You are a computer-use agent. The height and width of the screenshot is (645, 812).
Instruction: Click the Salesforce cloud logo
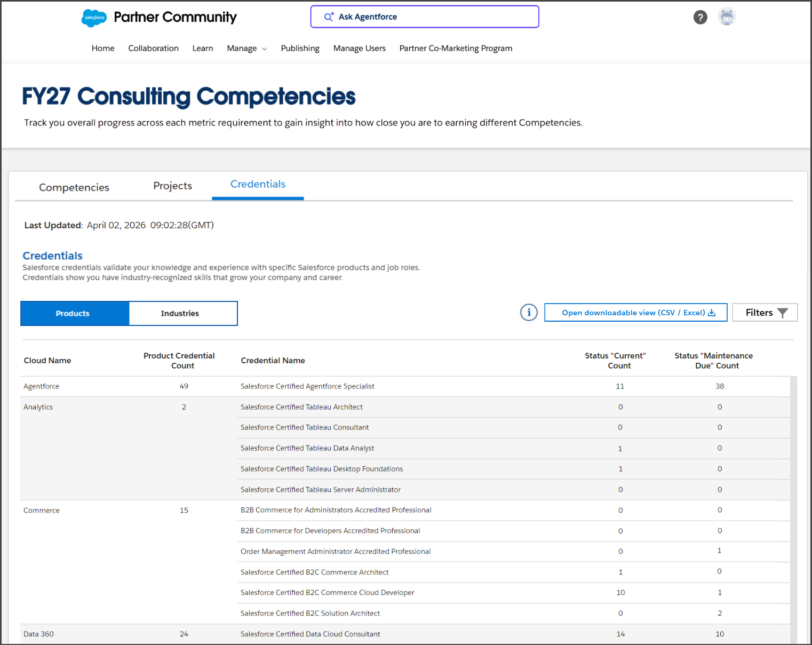click(x=94, y=18)
